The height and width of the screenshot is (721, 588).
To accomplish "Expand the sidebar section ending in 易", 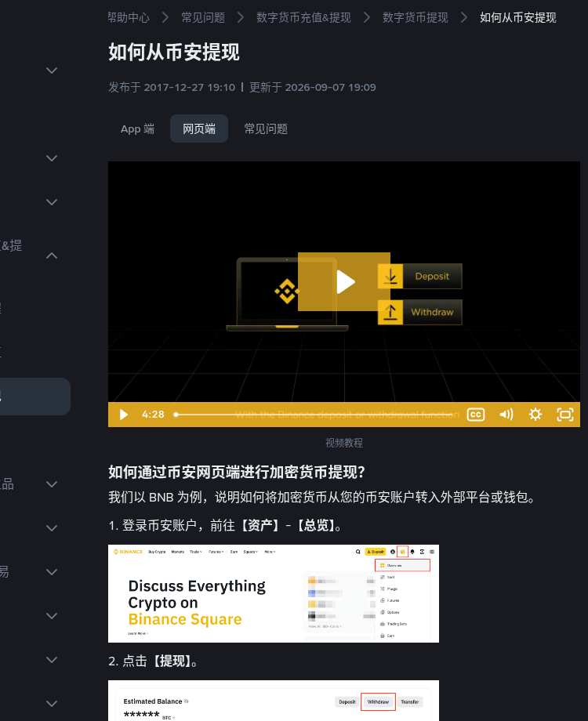I will (52, 572).
